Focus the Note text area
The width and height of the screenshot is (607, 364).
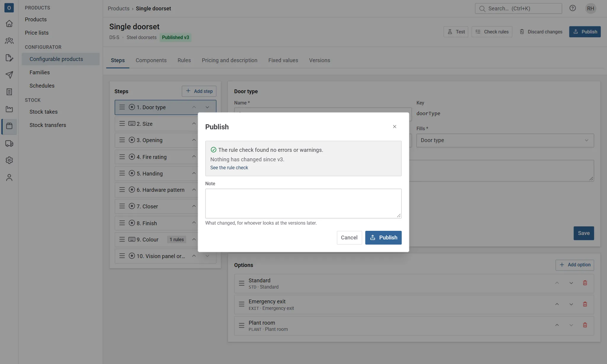coord(303,204)
